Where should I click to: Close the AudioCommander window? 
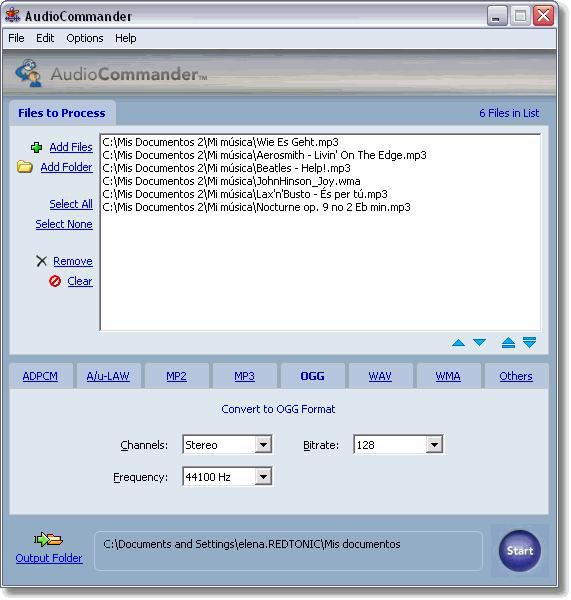click(543, 16)
